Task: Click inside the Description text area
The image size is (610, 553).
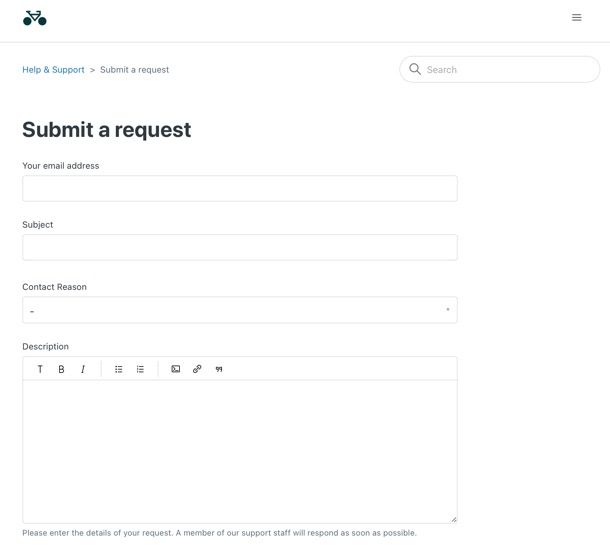Action: point(240,451)
